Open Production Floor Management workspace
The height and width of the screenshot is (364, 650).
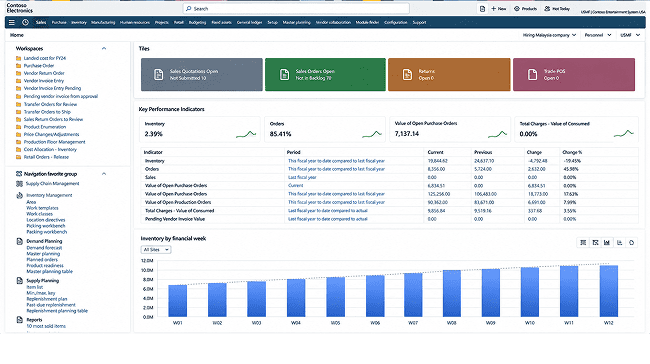click(54, 142)
